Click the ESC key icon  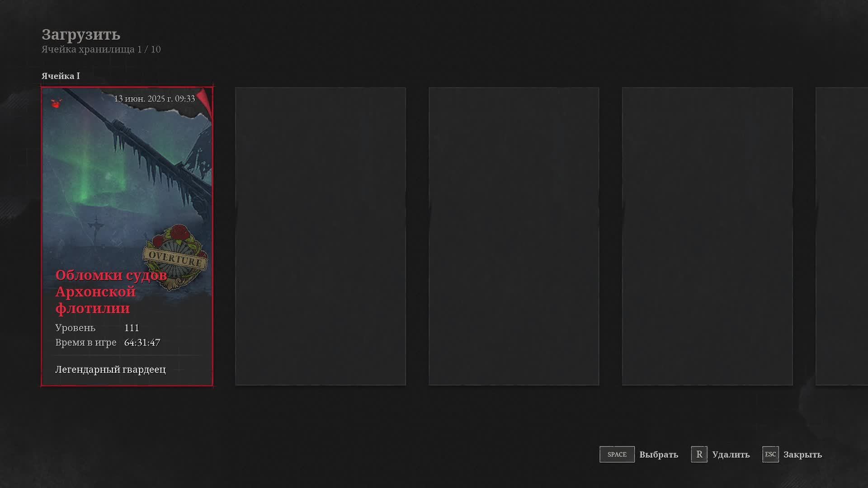[770, 454]
